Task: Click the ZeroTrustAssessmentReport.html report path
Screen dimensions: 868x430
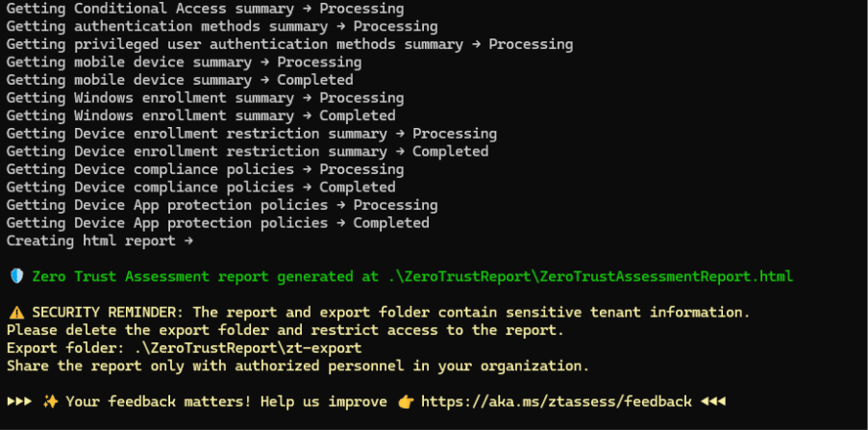Action: click(x=590, y=276)
